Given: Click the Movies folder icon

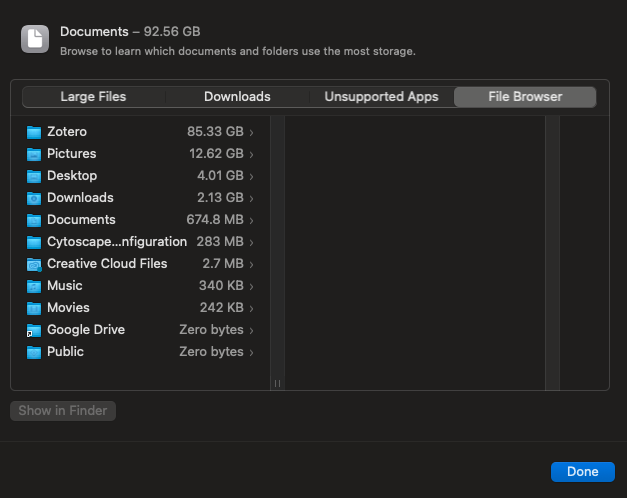Looking at the screenshot, I should click(34, 308).
